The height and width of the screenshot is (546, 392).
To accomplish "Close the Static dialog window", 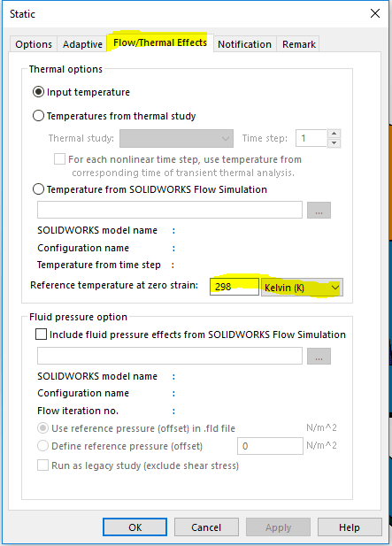I will (375, 13).
